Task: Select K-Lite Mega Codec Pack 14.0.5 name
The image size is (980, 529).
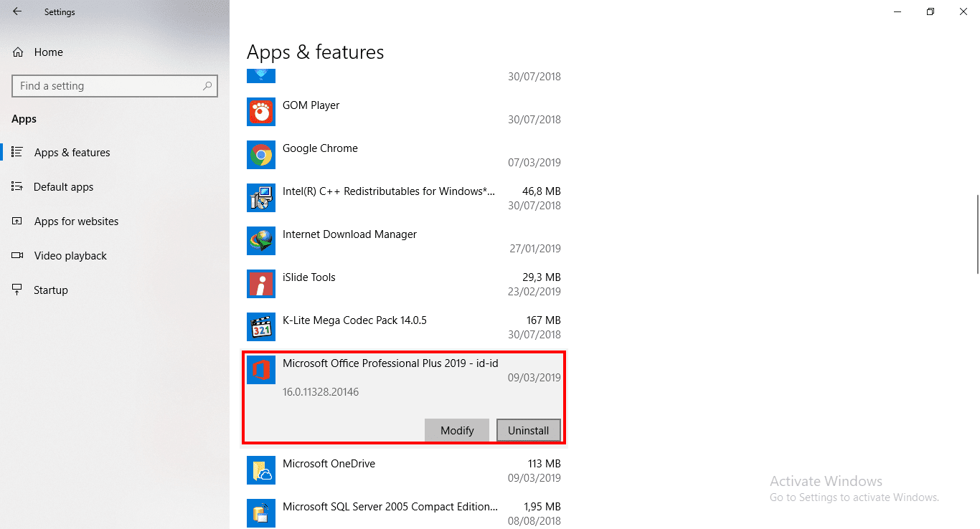Action: point(354,320)
